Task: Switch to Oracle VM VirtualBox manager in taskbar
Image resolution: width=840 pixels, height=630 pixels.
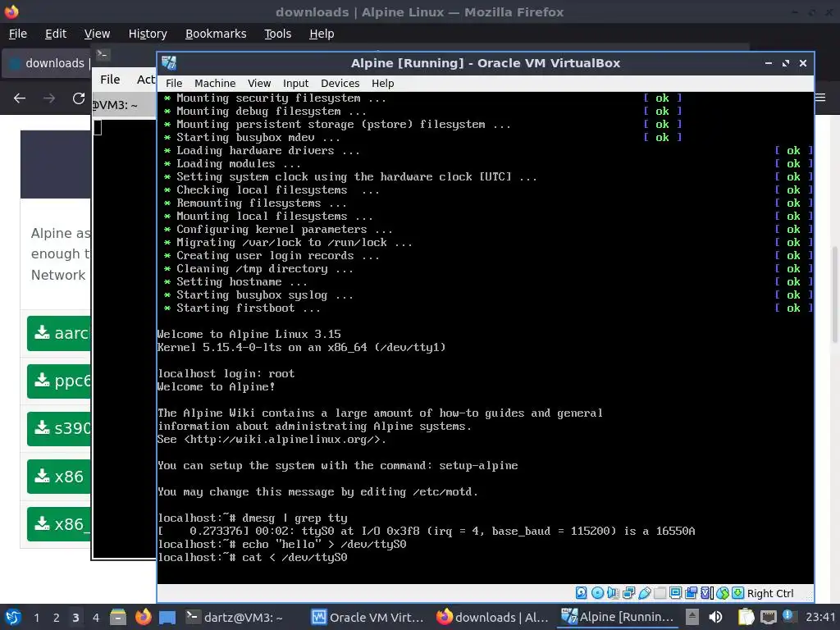Action: pos(368,617)
